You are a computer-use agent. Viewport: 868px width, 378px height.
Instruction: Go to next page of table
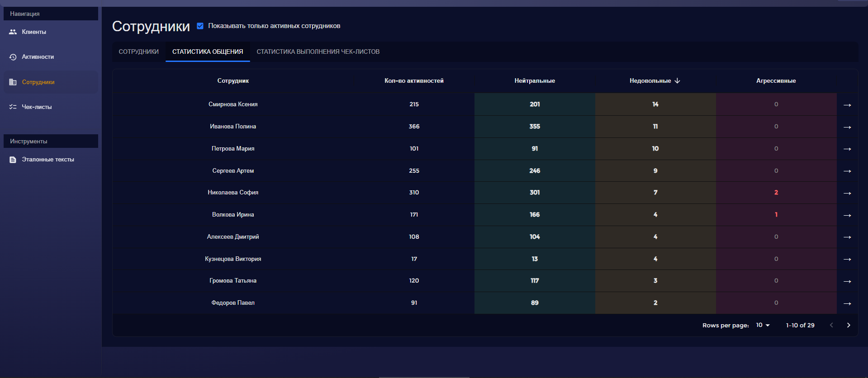click(x=849, y=325)
